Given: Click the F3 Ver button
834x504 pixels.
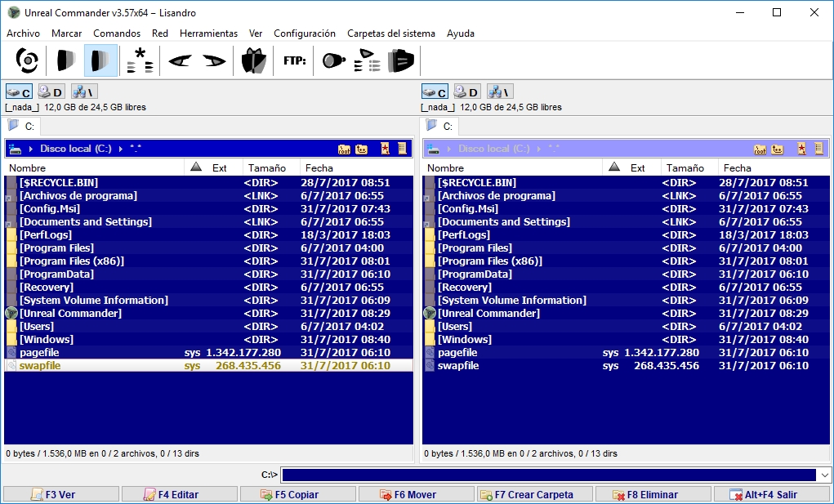Looking at the screenshot, I should point(60,494).
